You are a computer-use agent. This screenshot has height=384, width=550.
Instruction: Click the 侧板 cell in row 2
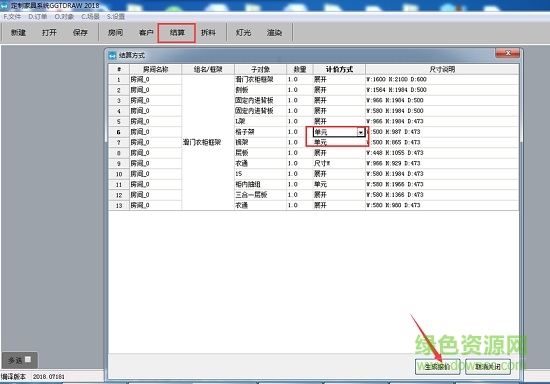pos(260,90)
